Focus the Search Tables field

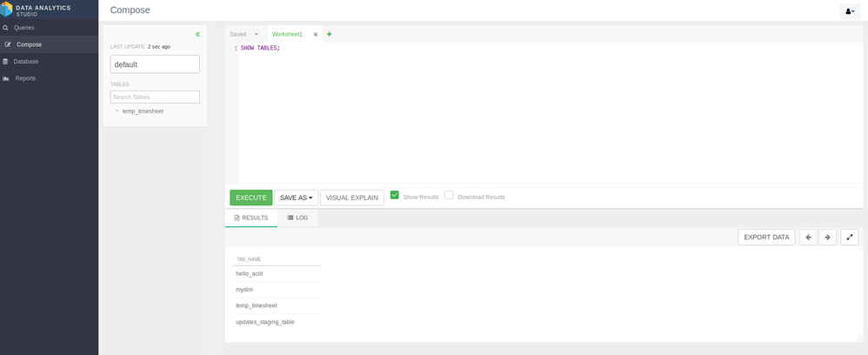point(155,97)
